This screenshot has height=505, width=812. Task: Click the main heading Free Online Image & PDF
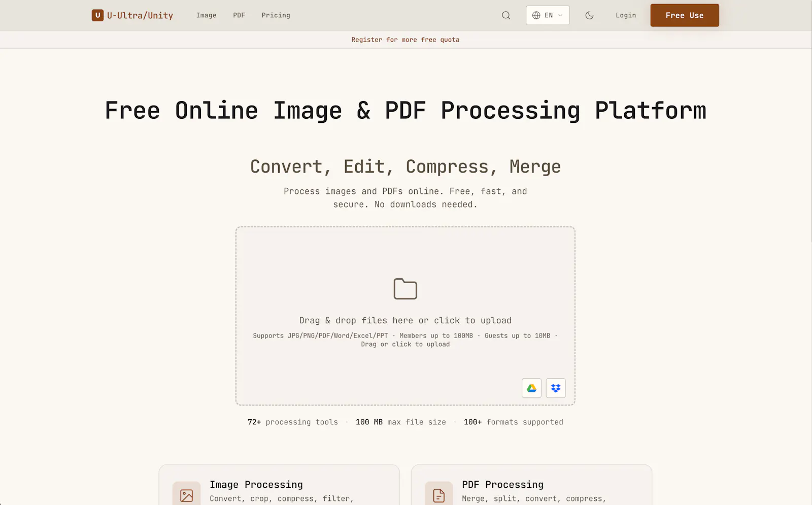(x=405, y=111)
